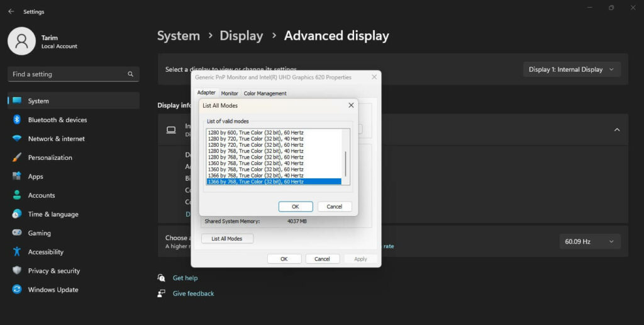
Task: Open the Privacy & security shield icon
Action: [x=17, y=270]
